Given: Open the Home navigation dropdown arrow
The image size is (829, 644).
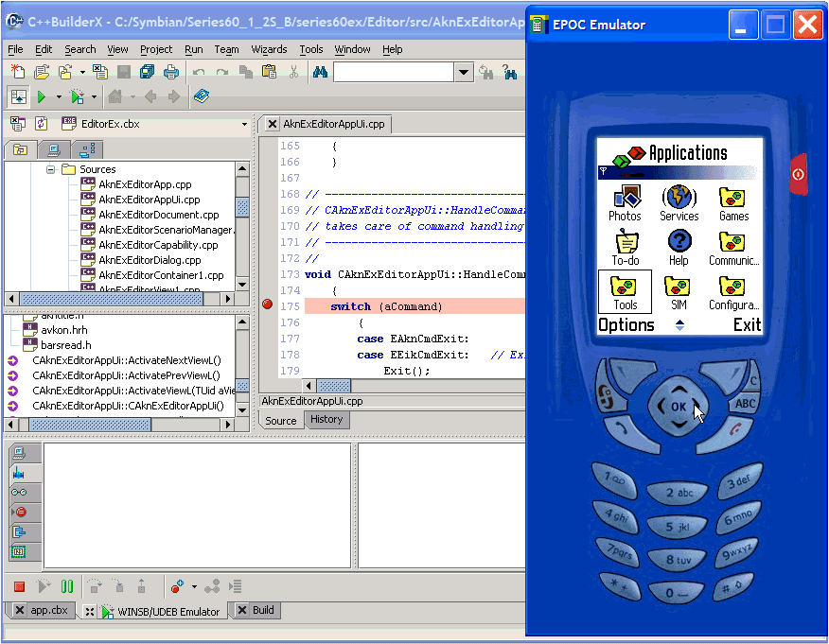Looking at the screenshot, I should (x=132, y=96).
